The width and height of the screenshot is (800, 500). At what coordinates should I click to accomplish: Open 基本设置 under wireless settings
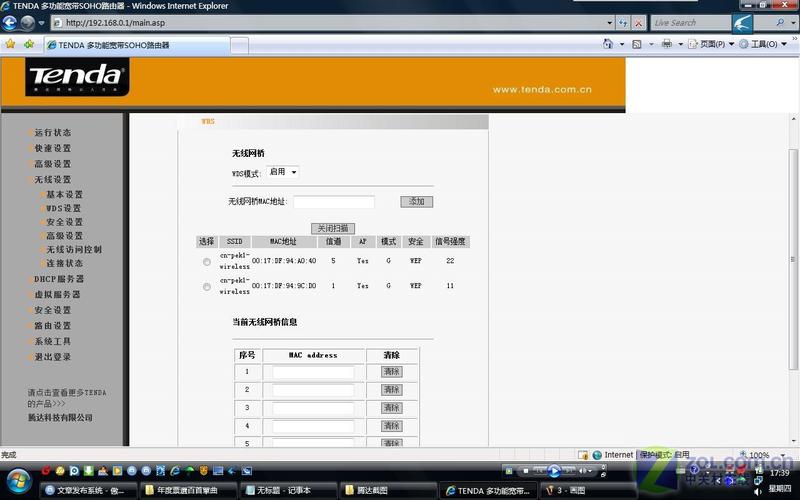tap(64, 194)
